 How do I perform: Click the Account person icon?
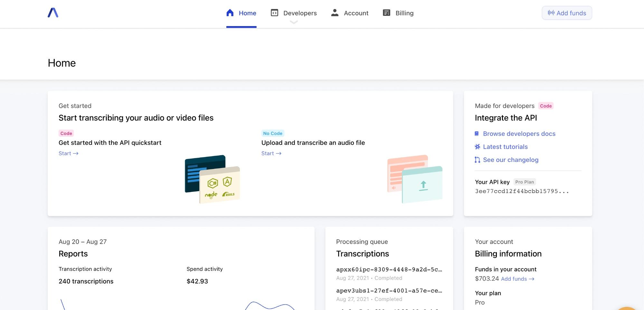point(335,13)
